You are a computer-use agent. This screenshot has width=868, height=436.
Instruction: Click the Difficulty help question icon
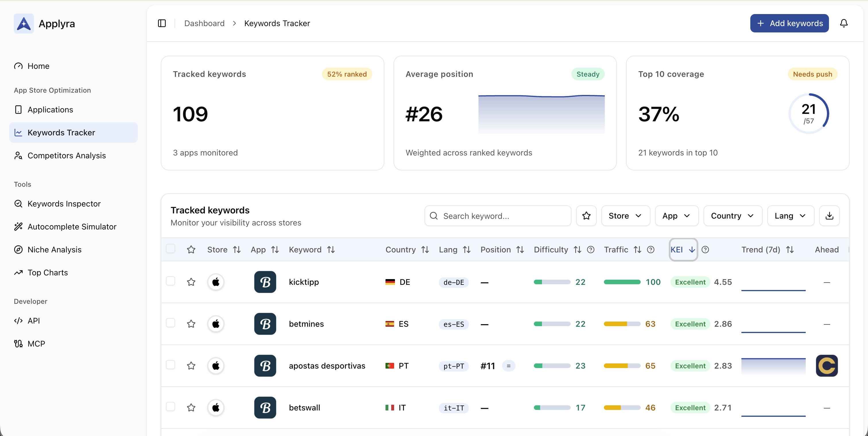click(x=591, y=250)
